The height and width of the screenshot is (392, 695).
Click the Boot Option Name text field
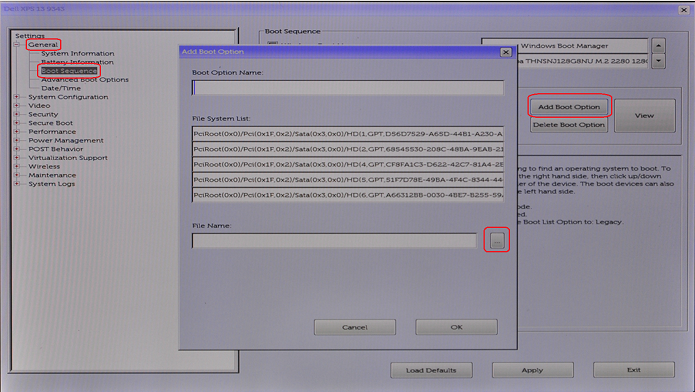pos(348,88)
